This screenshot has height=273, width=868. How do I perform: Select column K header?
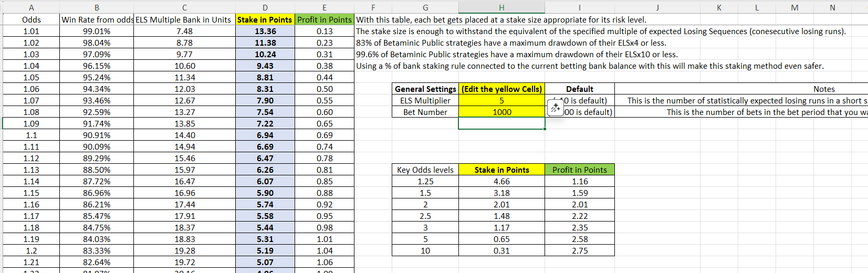click(719, 7)
